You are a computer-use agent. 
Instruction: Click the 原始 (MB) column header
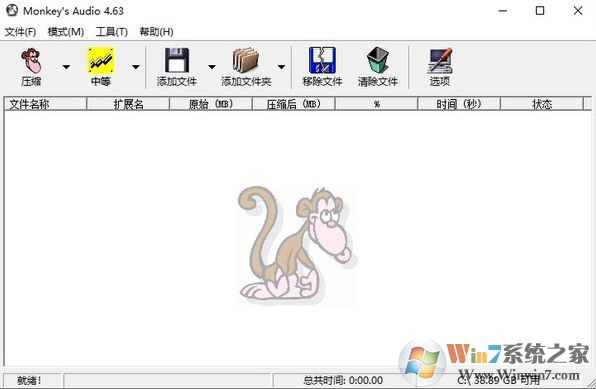coord(211,104)
